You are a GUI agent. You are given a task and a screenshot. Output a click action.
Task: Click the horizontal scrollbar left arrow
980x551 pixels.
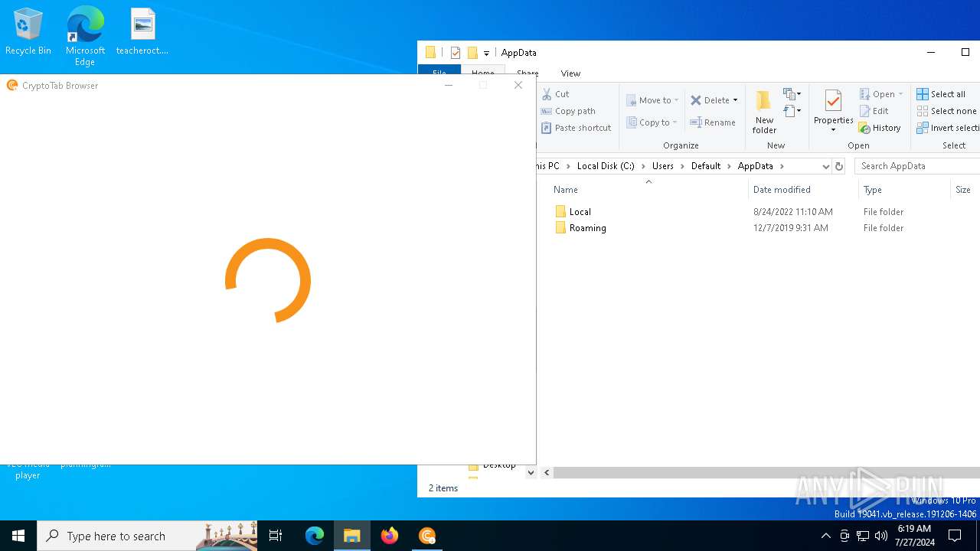point(547,473)
